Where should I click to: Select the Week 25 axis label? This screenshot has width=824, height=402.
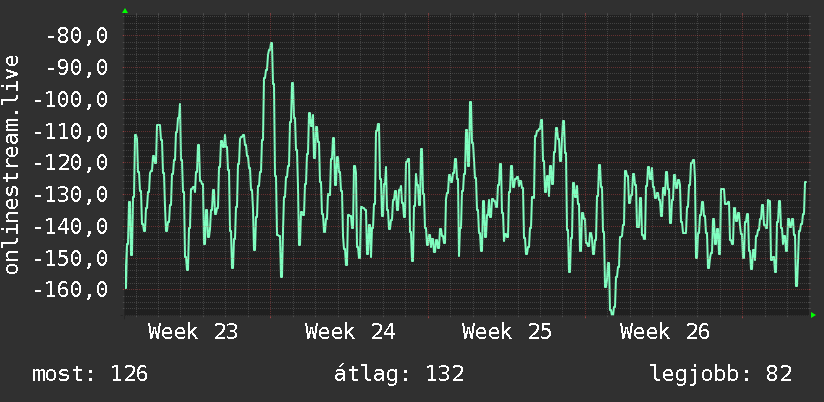point(507,332)
